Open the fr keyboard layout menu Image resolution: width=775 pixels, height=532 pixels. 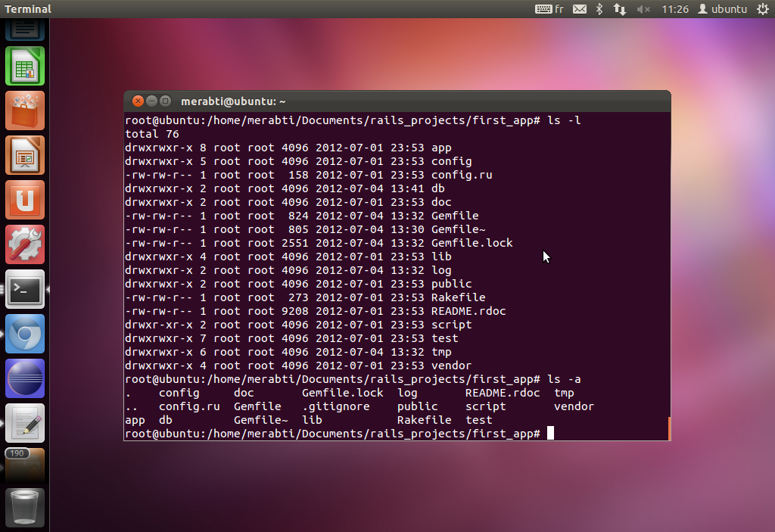click(x=549, y=9)
